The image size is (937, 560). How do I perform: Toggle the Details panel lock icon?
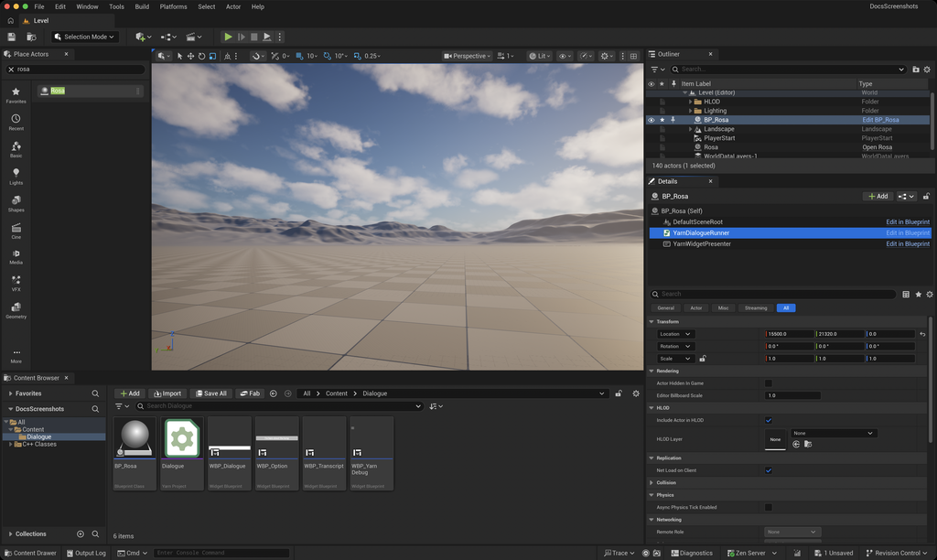[x=926, y=196]
